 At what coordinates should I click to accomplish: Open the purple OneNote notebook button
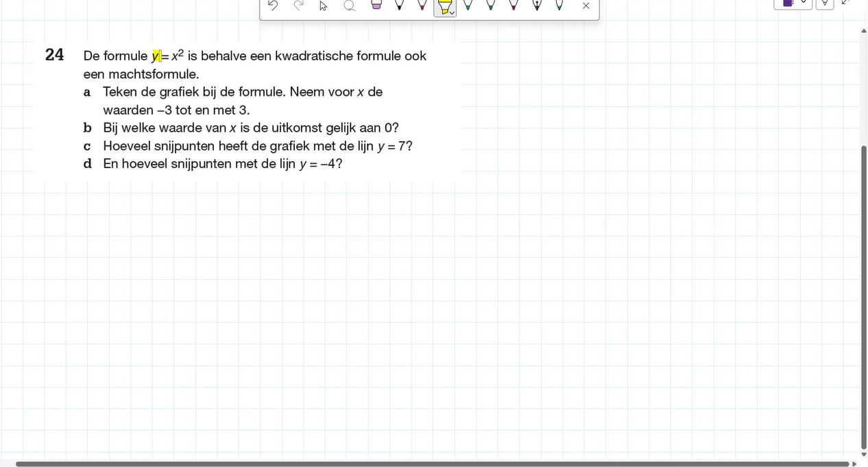[x=788, y=3]
